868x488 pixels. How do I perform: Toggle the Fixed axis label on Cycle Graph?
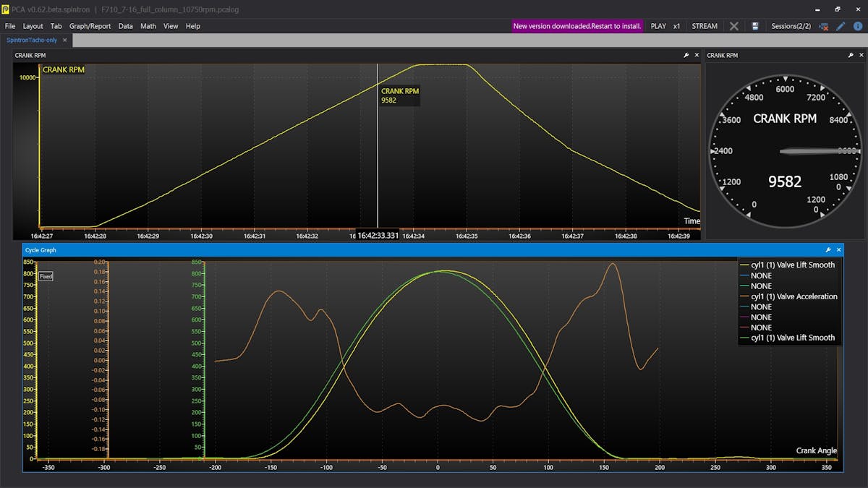click(x=46, y=276)
